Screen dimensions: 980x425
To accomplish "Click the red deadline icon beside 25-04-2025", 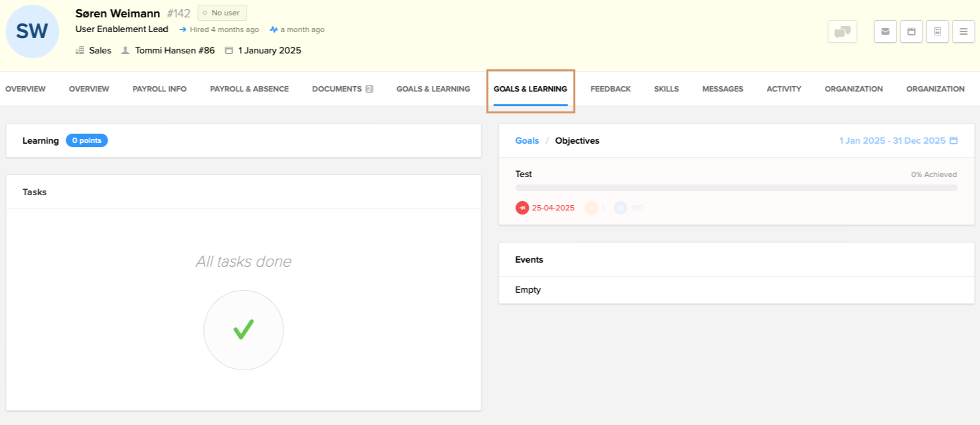I will click(522, 208).
